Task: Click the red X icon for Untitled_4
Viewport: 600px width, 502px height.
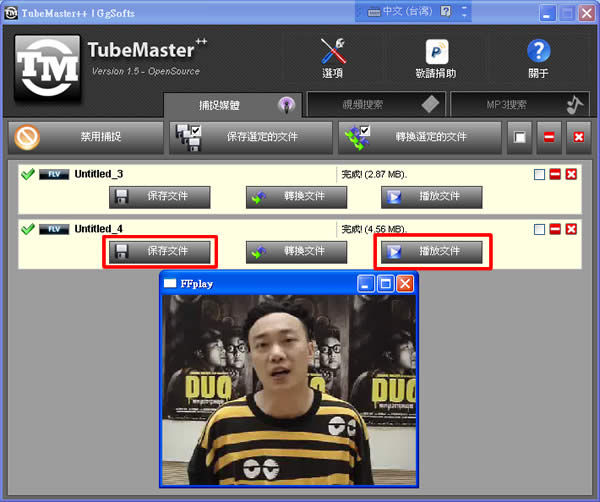Action: coord(571,229)
